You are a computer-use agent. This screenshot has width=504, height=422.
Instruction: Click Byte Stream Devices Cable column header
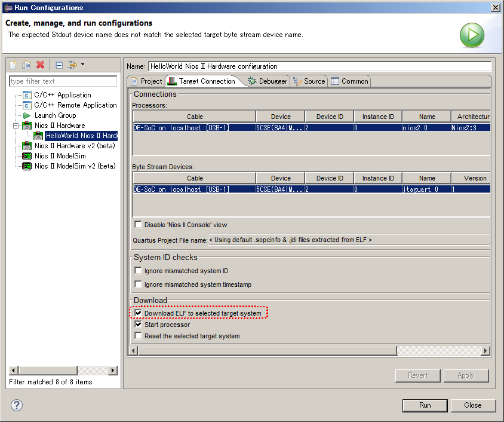pos(195,178)
